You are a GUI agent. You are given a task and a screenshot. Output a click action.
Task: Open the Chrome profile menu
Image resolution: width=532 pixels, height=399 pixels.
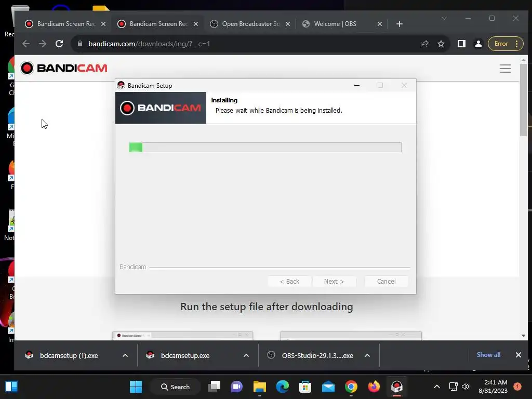[478, 44]
